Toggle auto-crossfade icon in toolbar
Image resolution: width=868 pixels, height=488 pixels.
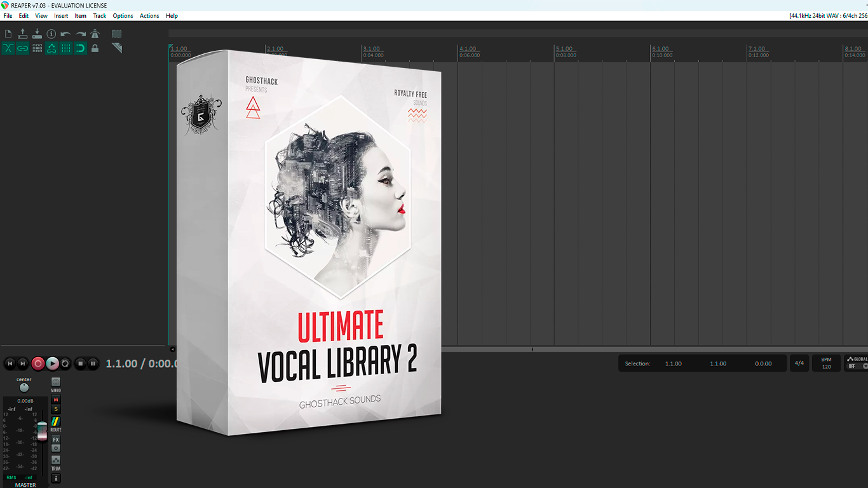8,48
